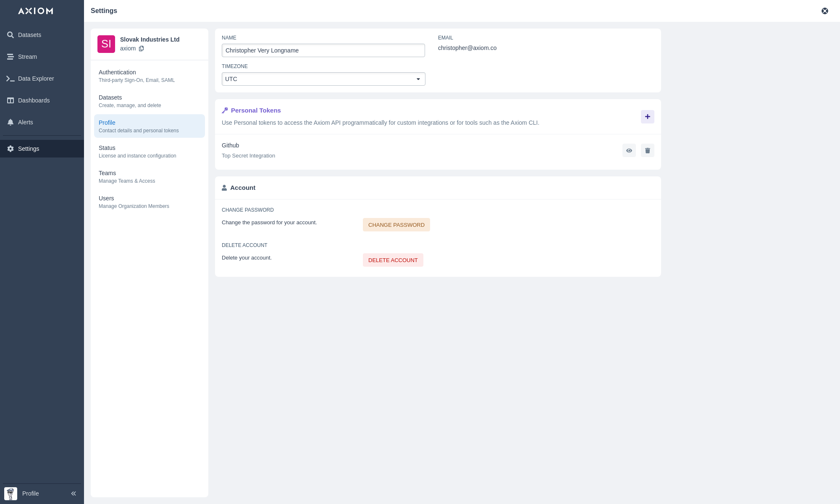
Task: Open Data Explorer terminal icon
Action: 10,79
